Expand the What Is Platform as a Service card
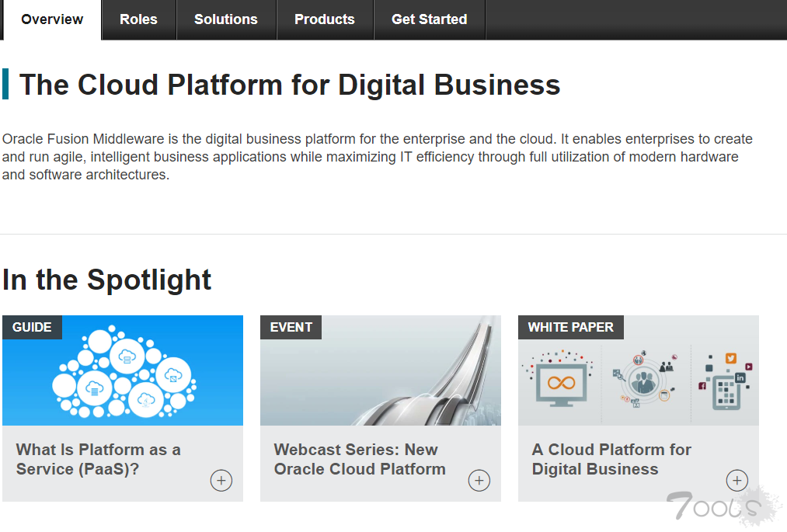The width and height of the screenshot is (787, 532). click(221, 480)
